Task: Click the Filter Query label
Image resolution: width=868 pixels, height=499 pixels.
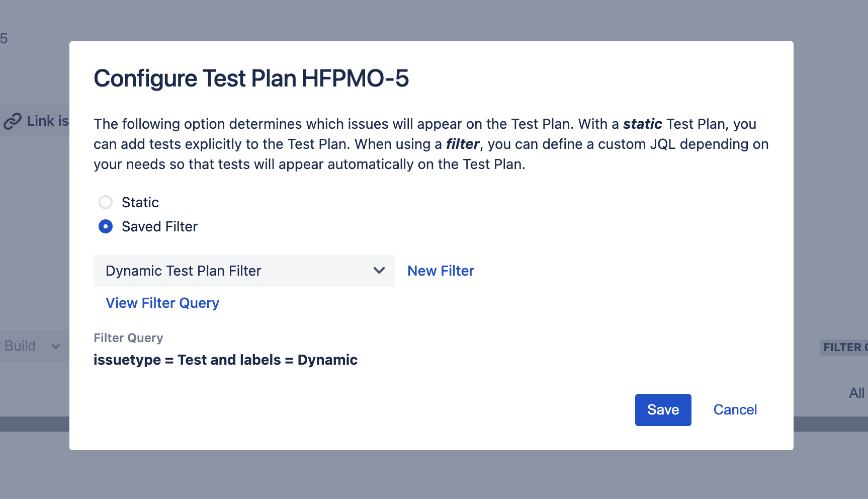Action: tap(128, 338)
